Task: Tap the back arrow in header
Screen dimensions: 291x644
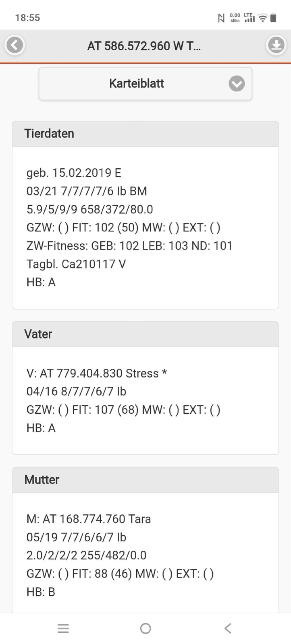Action: coord(15,45)
